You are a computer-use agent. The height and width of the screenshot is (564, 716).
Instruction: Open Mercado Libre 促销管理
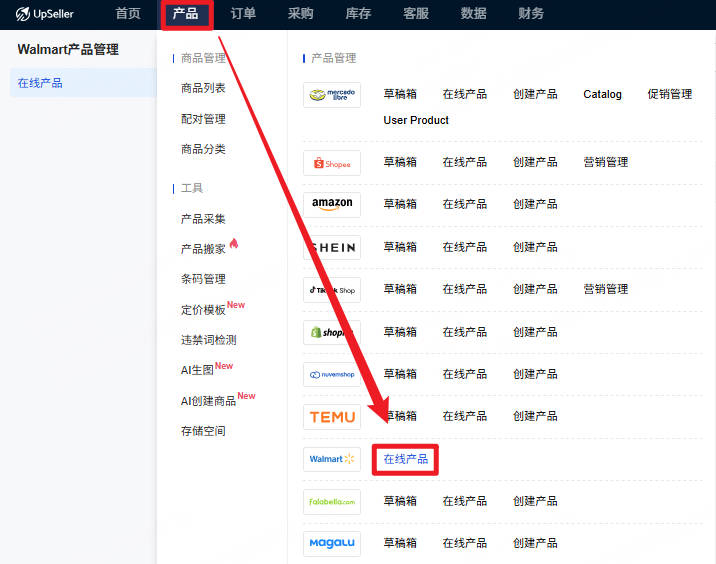(669, 95)
